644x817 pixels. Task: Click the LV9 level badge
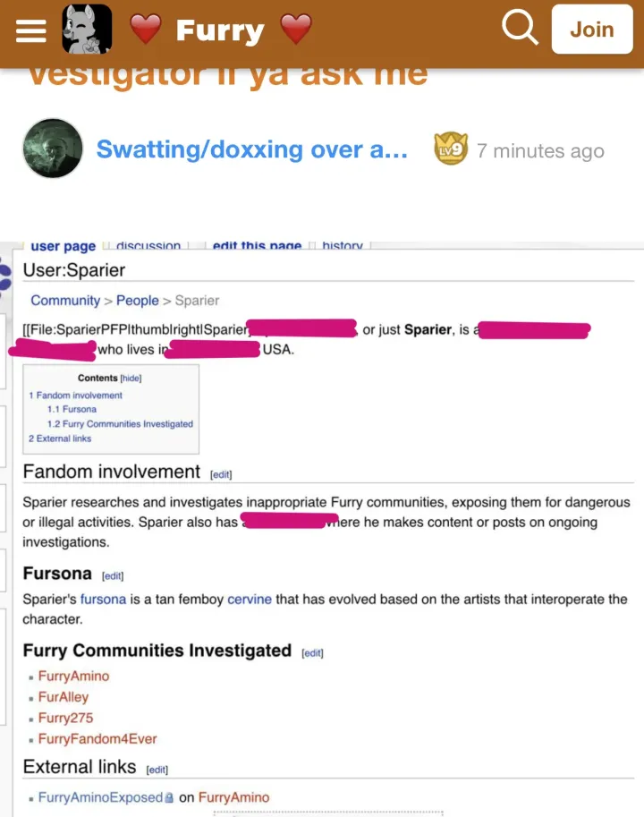450,149
